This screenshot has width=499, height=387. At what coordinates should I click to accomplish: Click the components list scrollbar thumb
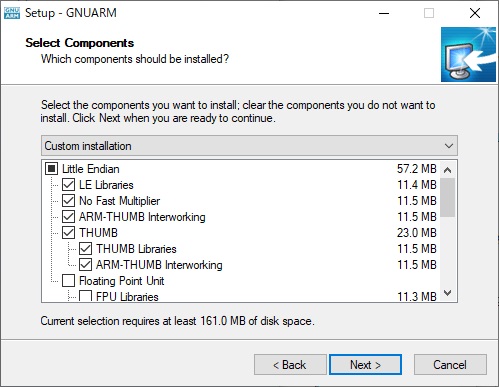[448, 197]
